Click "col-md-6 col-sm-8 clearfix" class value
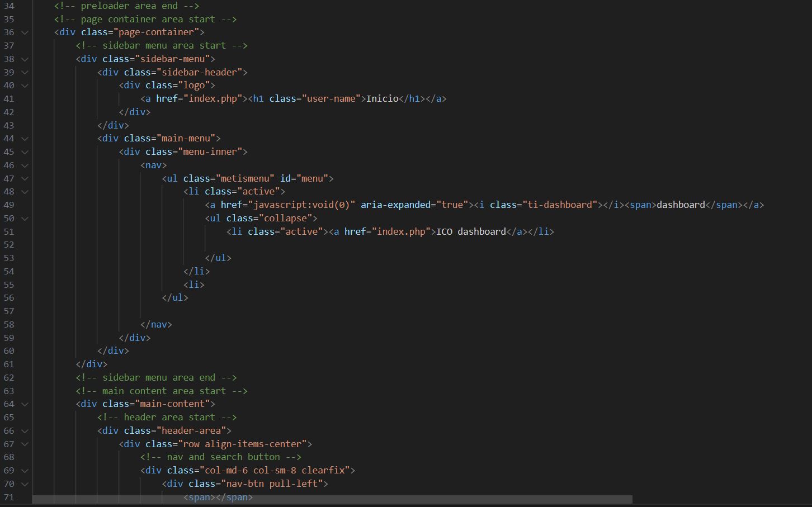 pyautogui.click(x=275, y=470)
